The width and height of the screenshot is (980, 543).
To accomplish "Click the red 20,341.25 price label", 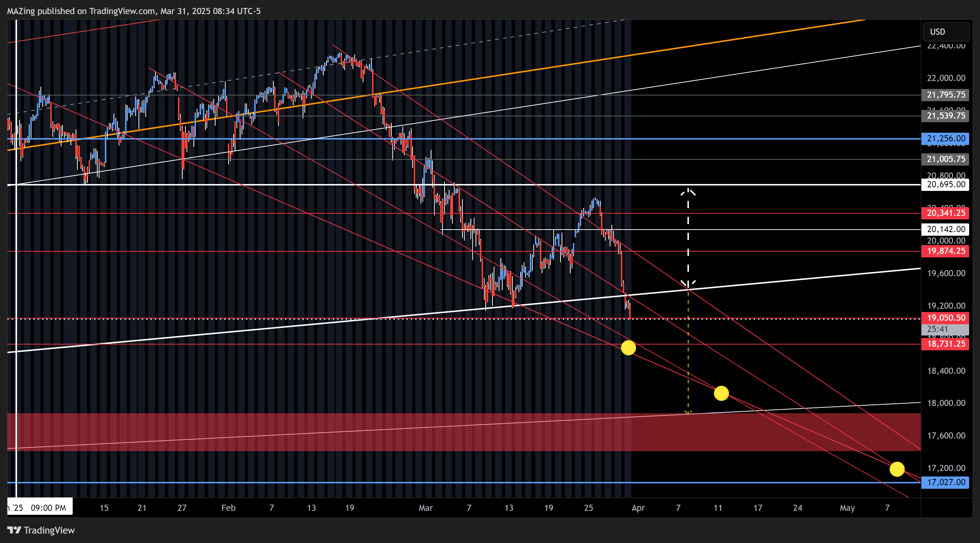I will (x=945, y=213).
